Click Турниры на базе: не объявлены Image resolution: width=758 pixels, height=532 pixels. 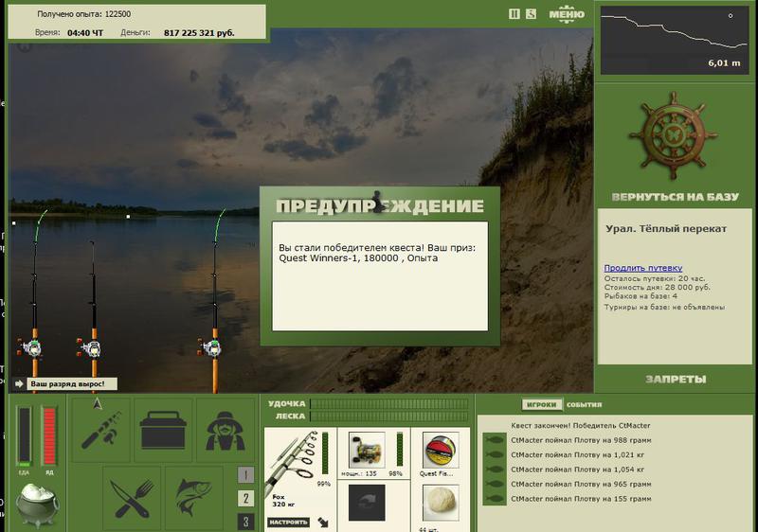[x=664, y=307]
